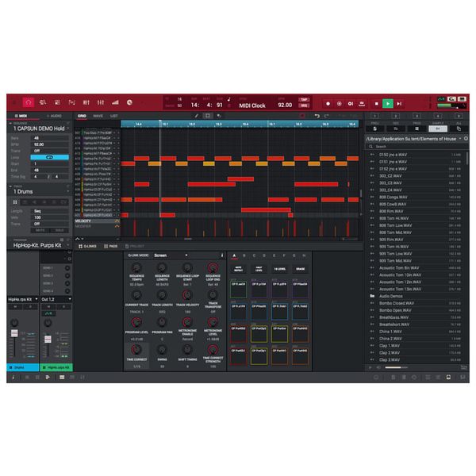
Task: Open the pad mixer icon in the top bar
Action: pyautogui.click(x=86, y=102)
